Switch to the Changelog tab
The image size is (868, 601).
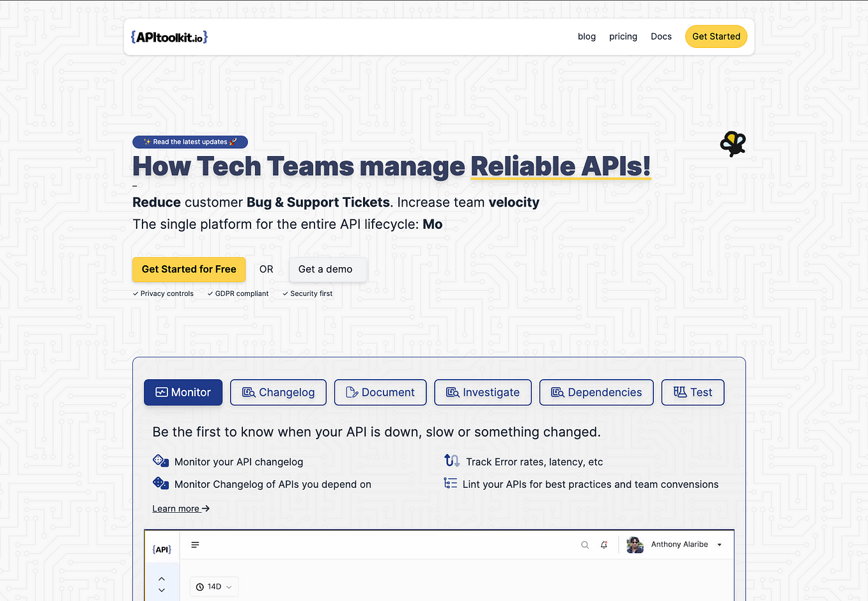[x=278, y=392]
